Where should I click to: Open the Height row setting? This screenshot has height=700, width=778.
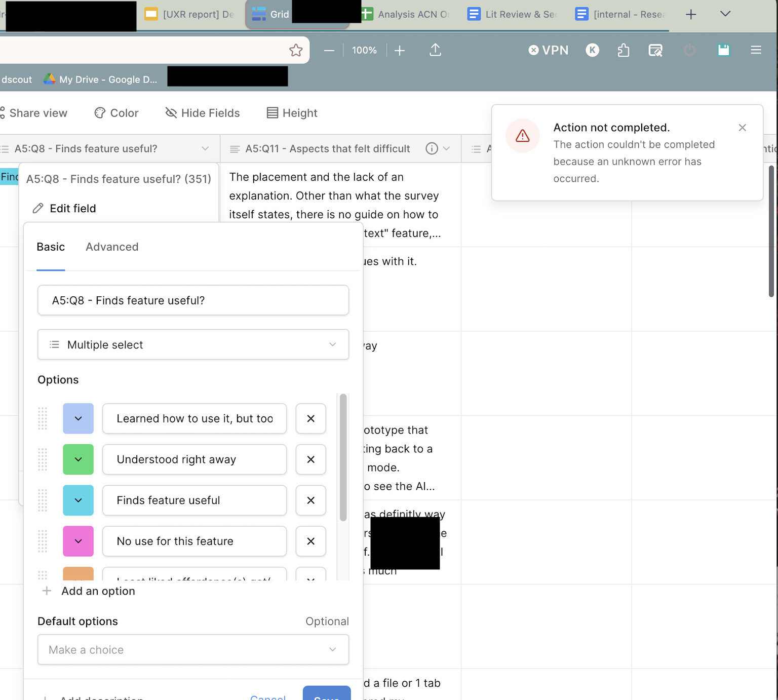292,113
